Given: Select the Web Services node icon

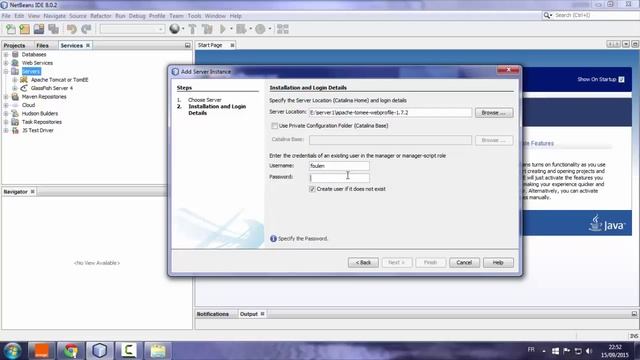Looking at the screenshot, I should pyautogui.click(x=15, y=63).
